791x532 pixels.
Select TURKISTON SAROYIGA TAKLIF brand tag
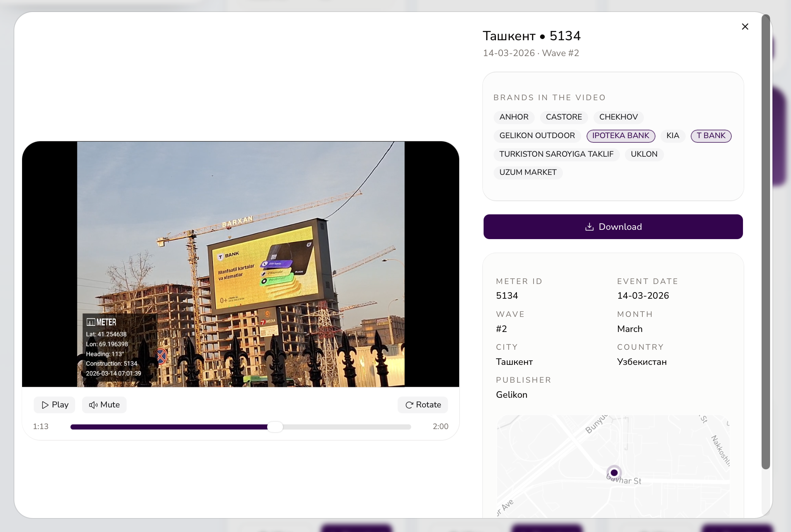tap(556, 154)
